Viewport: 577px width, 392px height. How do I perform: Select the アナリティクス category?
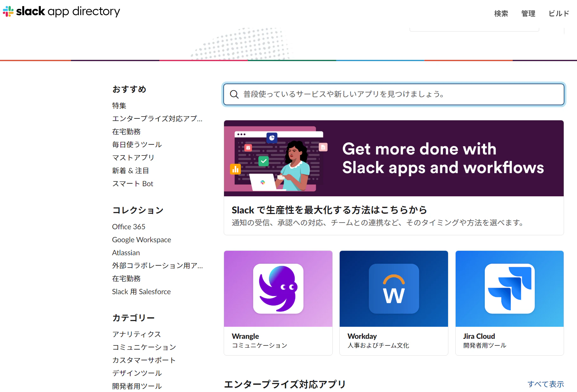click(x=136, y=334)
